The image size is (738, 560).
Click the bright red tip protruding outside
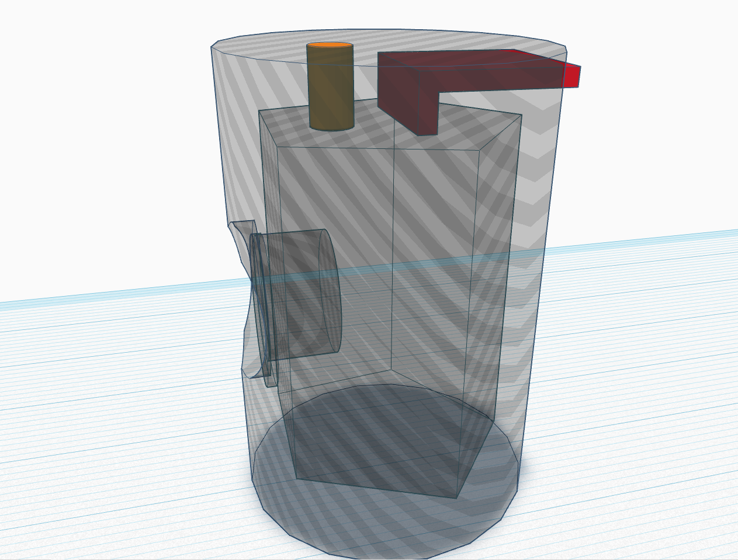(572, 76)
